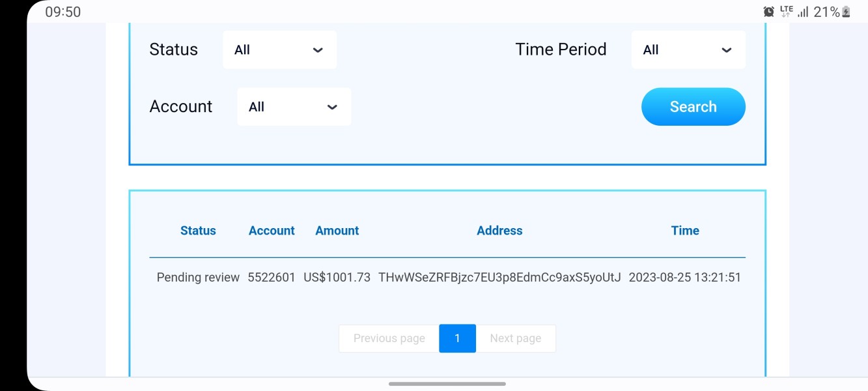The width and height of the screenshot is (868, 391).
Task: Tap the alarm clock icon in status bar
Action: coord(769,12)
